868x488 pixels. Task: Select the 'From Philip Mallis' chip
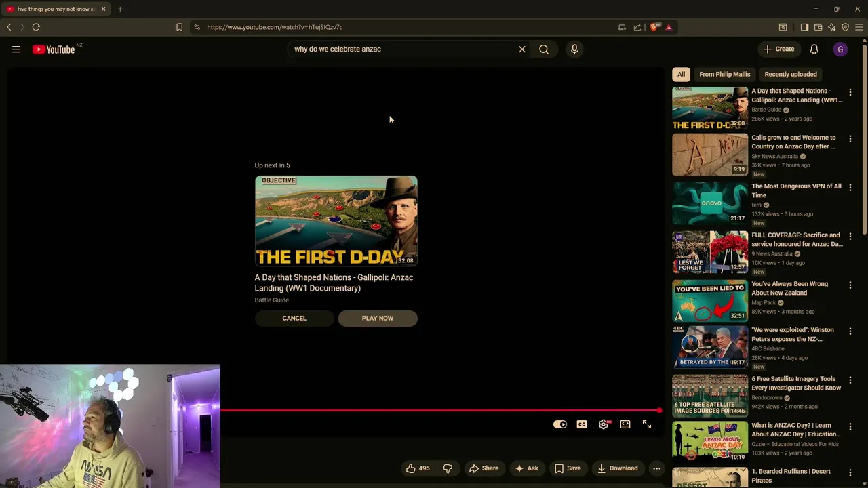tap(725, 74)
